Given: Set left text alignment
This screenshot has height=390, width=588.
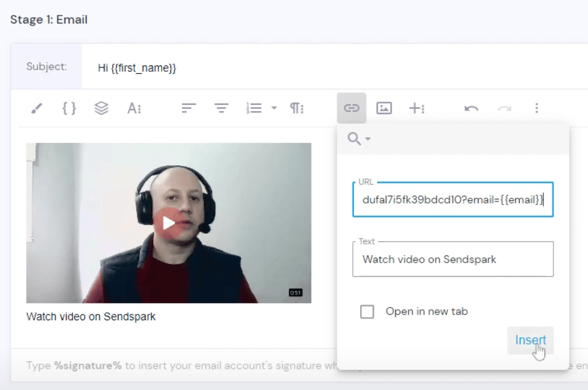Looking at the screenshot, I should [x=188, y=108].
